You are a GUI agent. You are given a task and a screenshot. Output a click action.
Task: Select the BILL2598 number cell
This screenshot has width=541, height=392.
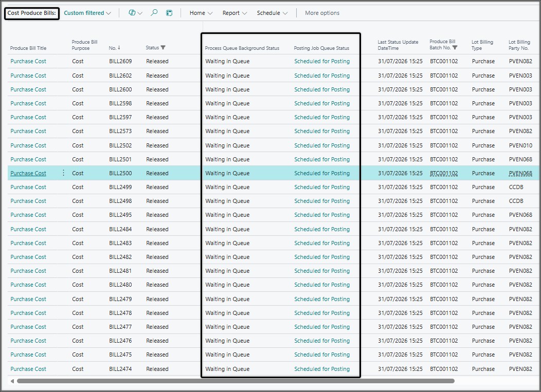tap(120, 103)
